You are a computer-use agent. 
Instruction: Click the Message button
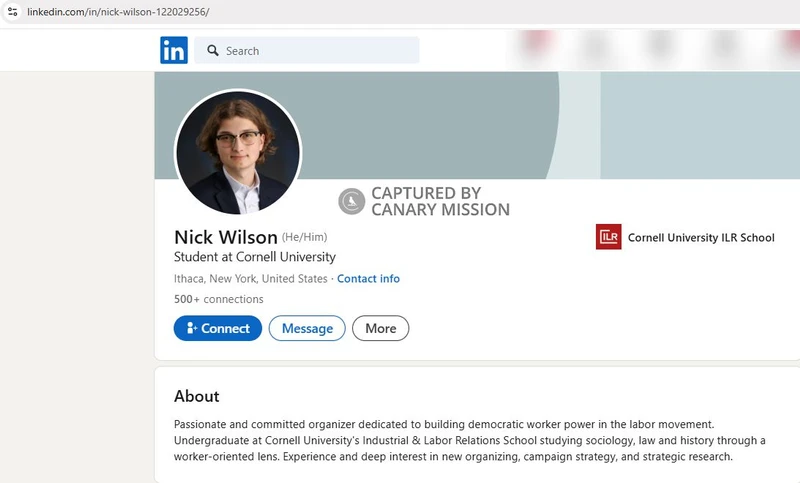click(x=307, y=328)
